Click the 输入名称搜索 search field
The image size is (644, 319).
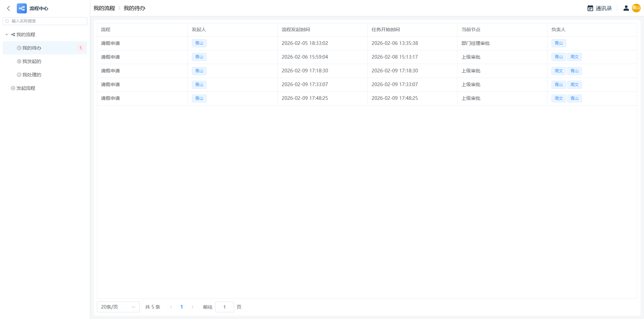pyautogui.click(x=47, y=21)
